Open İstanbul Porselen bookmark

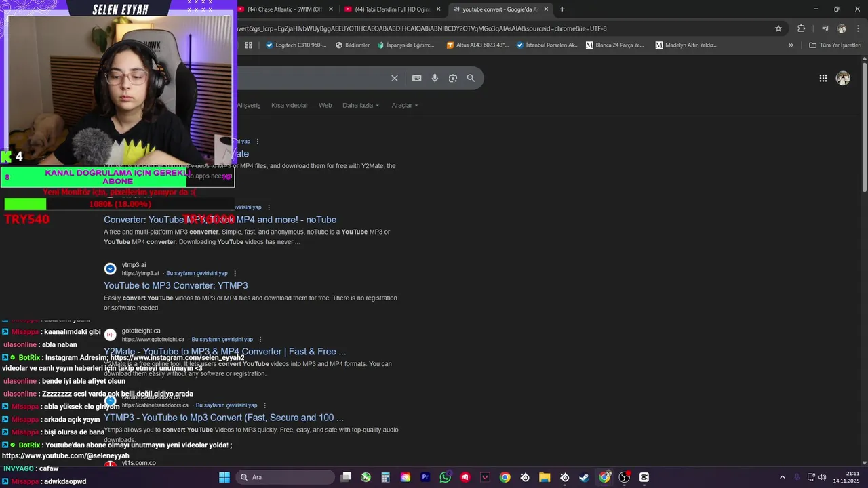(547, 45)
